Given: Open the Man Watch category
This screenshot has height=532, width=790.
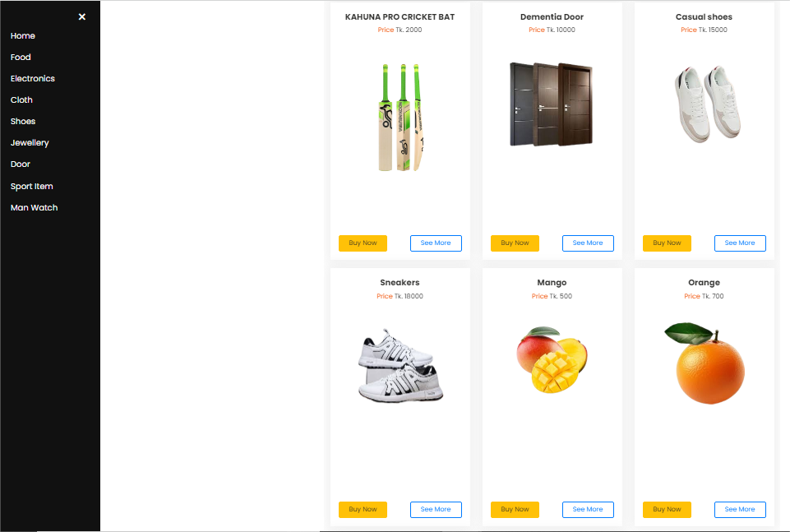Looking at the screenshot, I should point(35,207).
